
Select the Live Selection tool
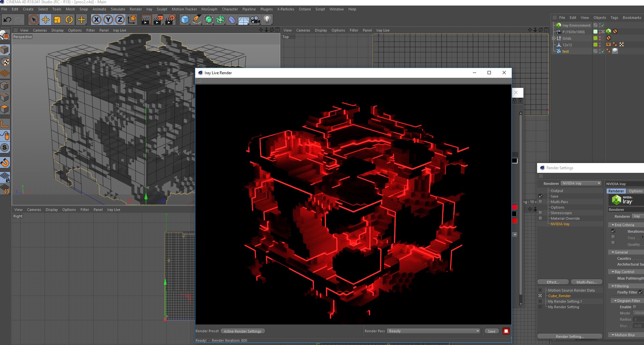[x=34, y=20]
